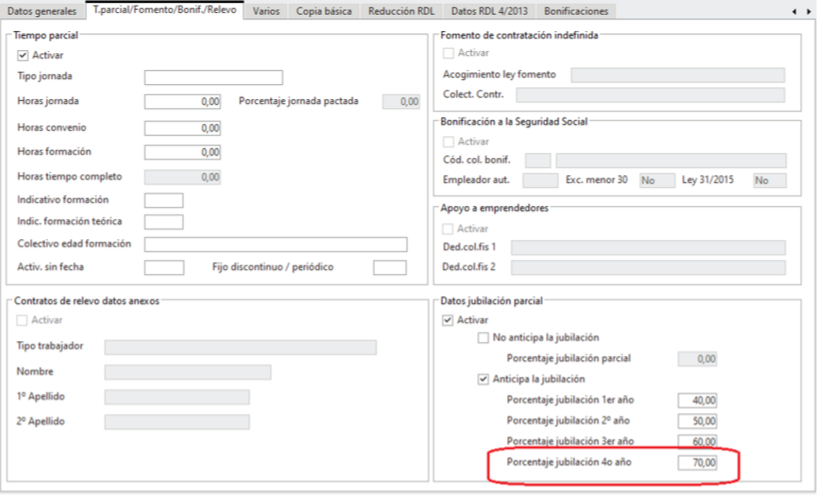The width and height of the screenshot is (817, 495).
Task: Check No anticipa la jubilación
Action: click(x=485, y=338)
